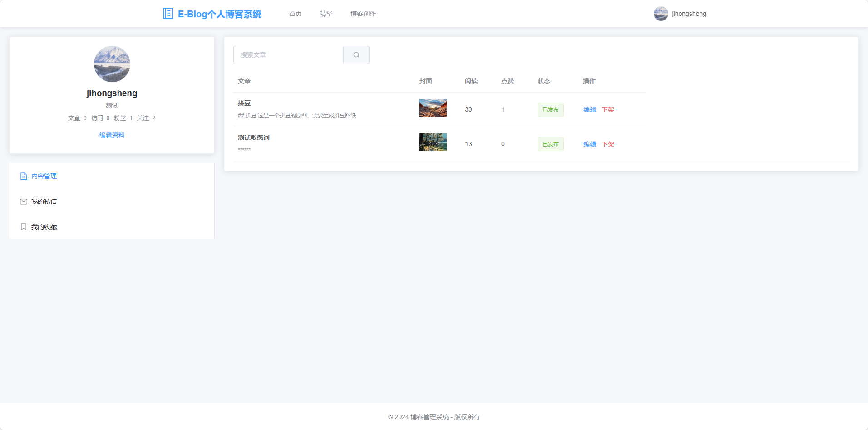Click the 状态 column header
868x430 pixels.
[x=544, y=81]
